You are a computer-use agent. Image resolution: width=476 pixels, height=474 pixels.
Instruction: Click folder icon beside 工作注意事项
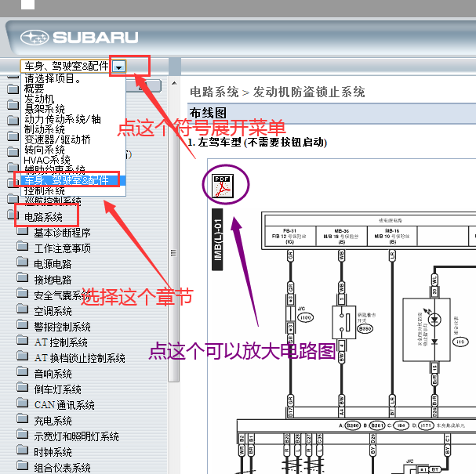tap(23, 246)
